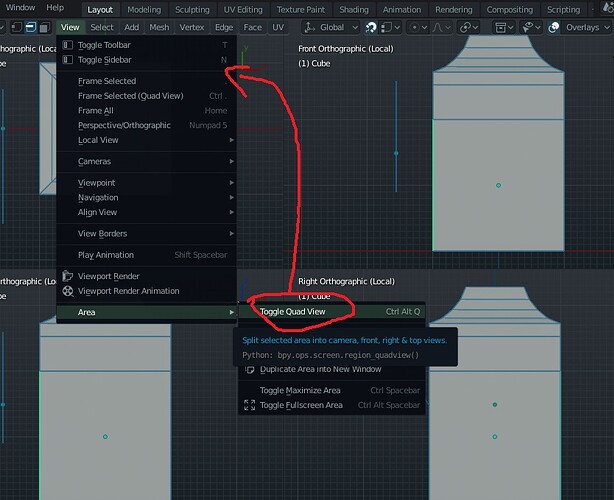Switch to the UV Editing workspace tab

[243, 10]
